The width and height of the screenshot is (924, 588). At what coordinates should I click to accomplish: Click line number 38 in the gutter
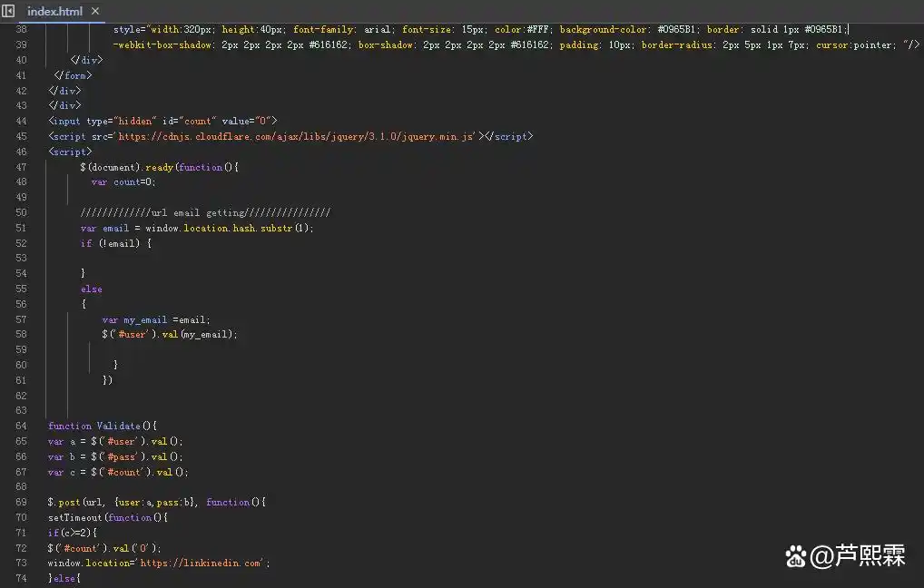tap(21, 29)
